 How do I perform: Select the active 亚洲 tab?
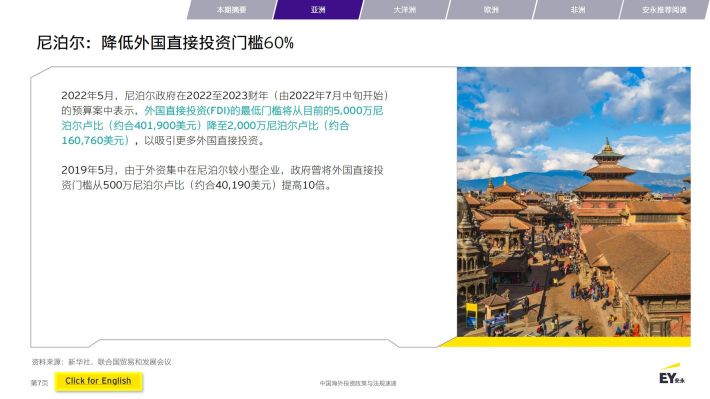(318, 10)
